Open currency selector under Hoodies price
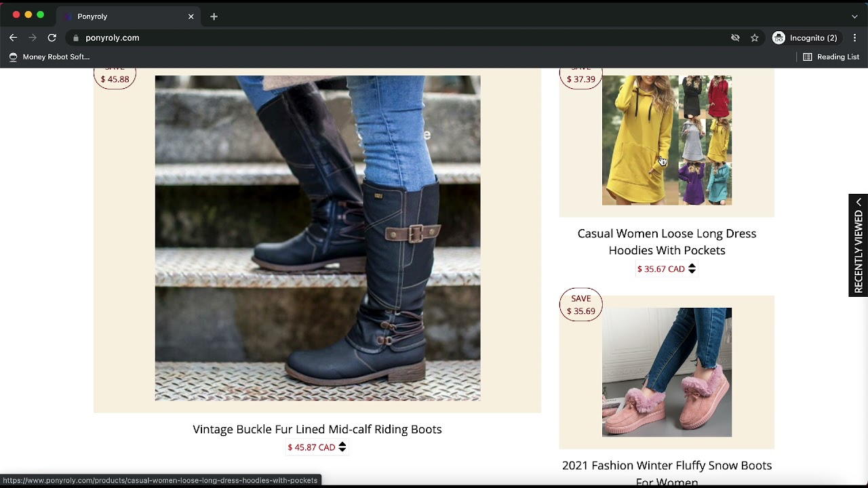868x488 pixels. (x=692, y=269)
